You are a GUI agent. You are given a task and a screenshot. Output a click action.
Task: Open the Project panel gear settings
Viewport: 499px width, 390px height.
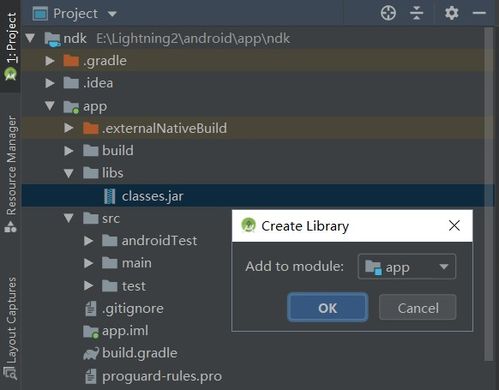pos(452,13)
